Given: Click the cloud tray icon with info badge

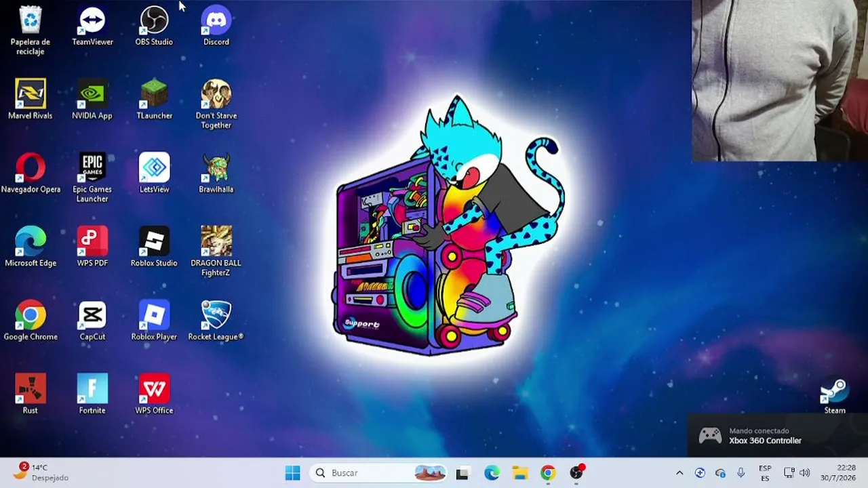Looking at the screenshot, I should [x=720, y=473].
